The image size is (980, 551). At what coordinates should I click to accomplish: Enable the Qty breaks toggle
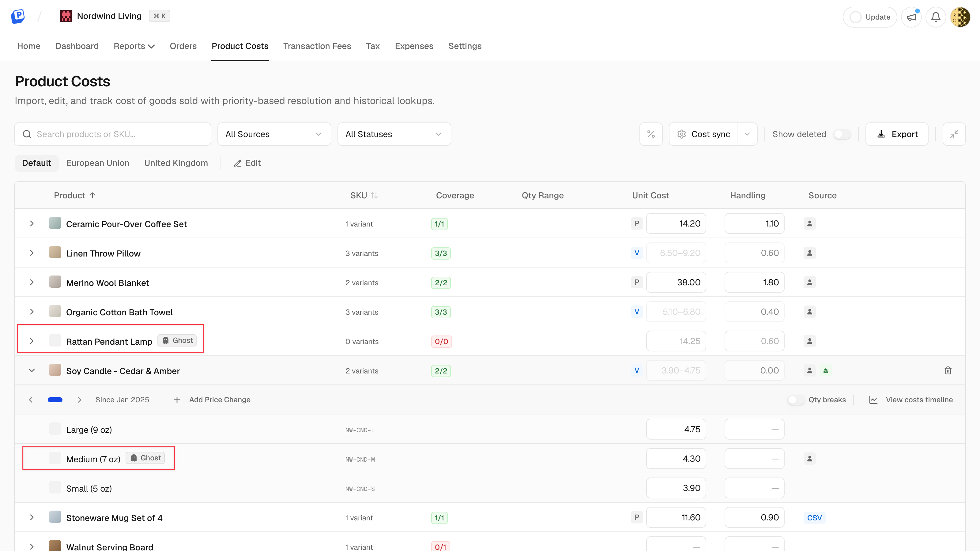click(796, 400)
